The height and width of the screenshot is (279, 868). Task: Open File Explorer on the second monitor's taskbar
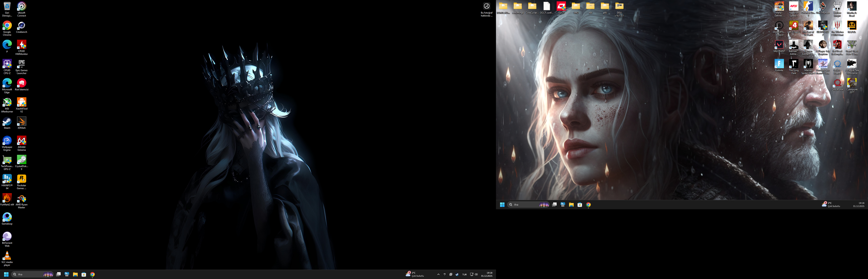(571, 204)
